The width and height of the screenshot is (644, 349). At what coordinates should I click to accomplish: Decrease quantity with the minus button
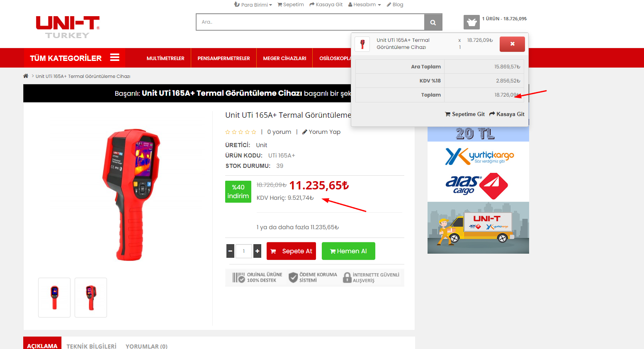[x=231, y=251]
